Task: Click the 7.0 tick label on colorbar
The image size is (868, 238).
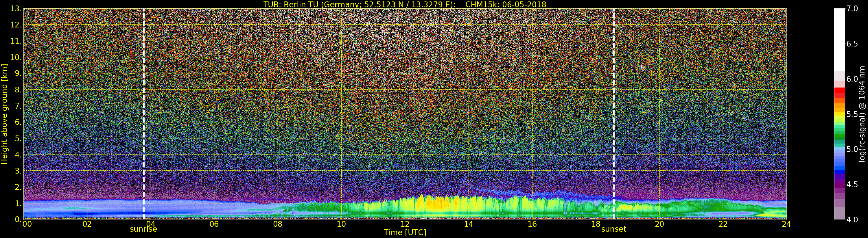Action: coord(852,9)
